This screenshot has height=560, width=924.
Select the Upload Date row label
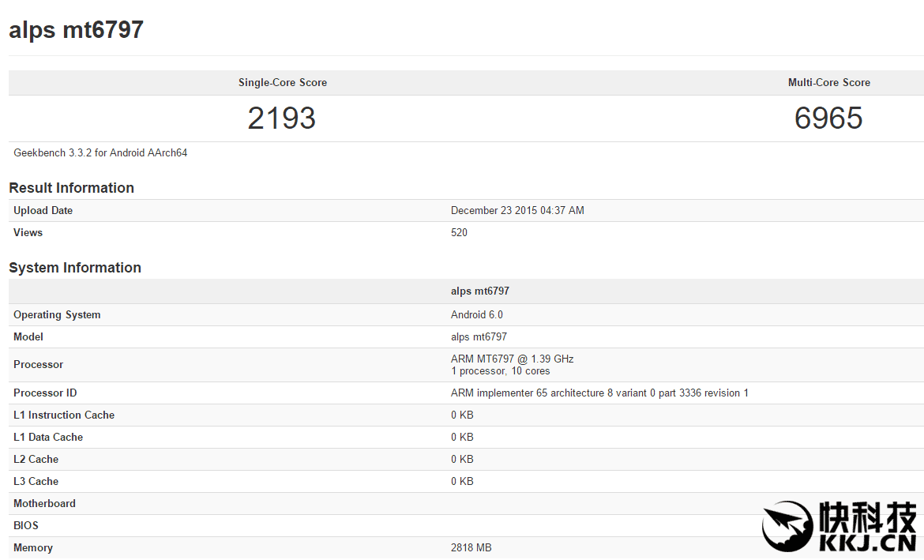(43, 211)
